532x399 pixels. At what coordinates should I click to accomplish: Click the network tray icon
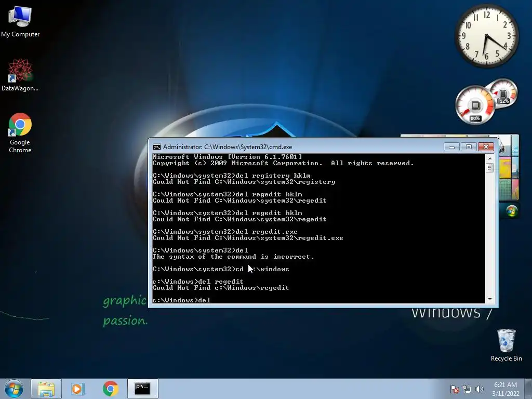click(467, 389)
